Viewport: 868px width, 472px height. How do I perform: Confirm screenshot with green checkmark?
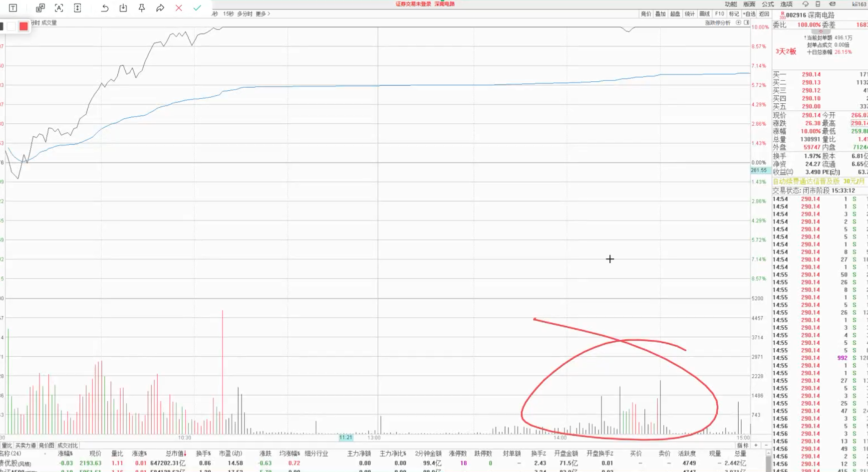[x=197, y=8]
